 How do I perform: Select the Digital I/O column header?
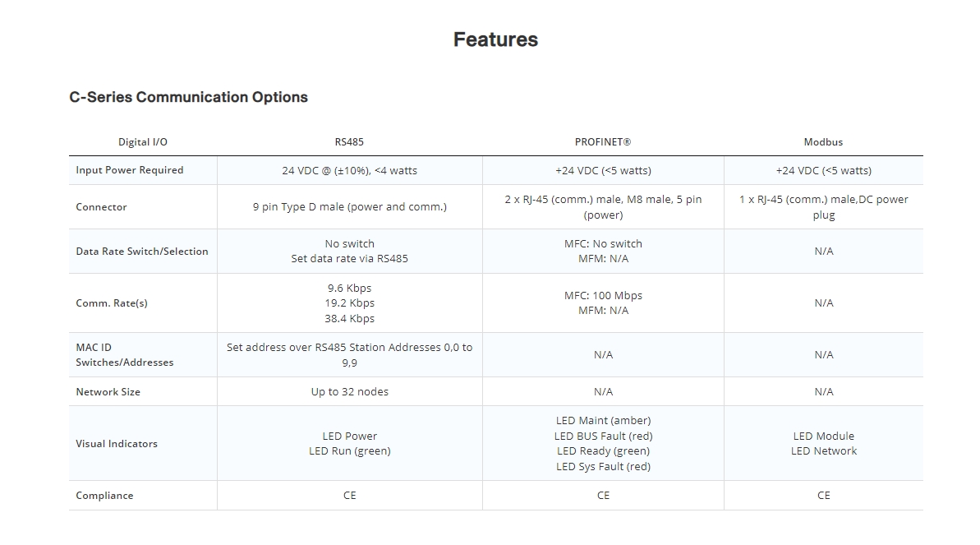coord(143,142)
